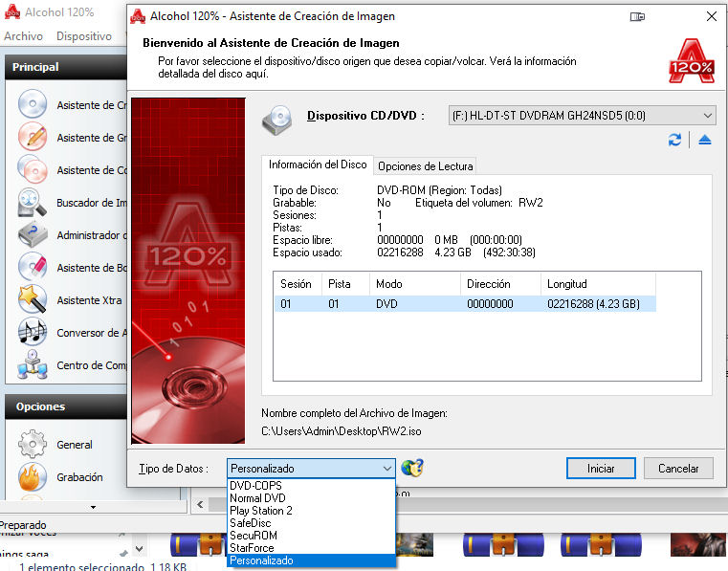The height and width of the screenshot is (571, 728).
Task: Click the Asistente de Borrado eraser icon
Action: click(x=32, y=267)
